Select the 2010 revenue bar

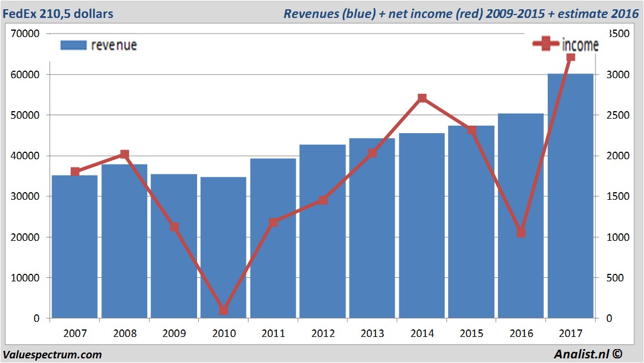pos(223,247)
